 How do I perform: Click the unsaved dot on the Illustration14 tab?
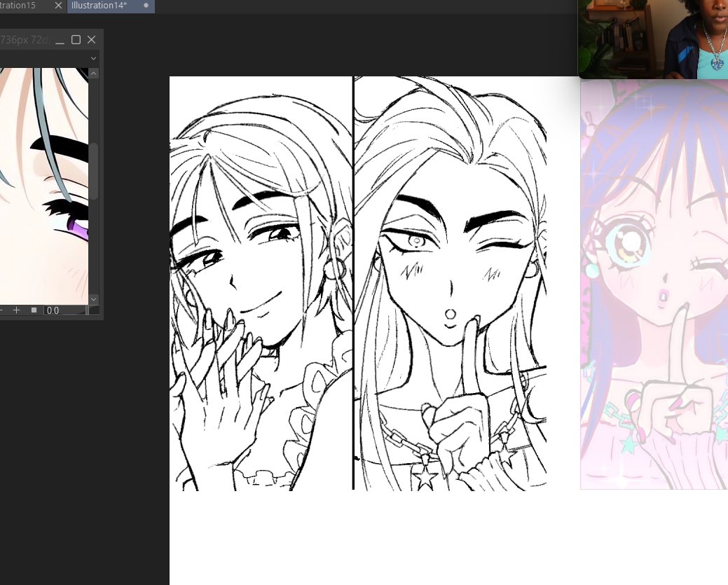pos(146,6)
